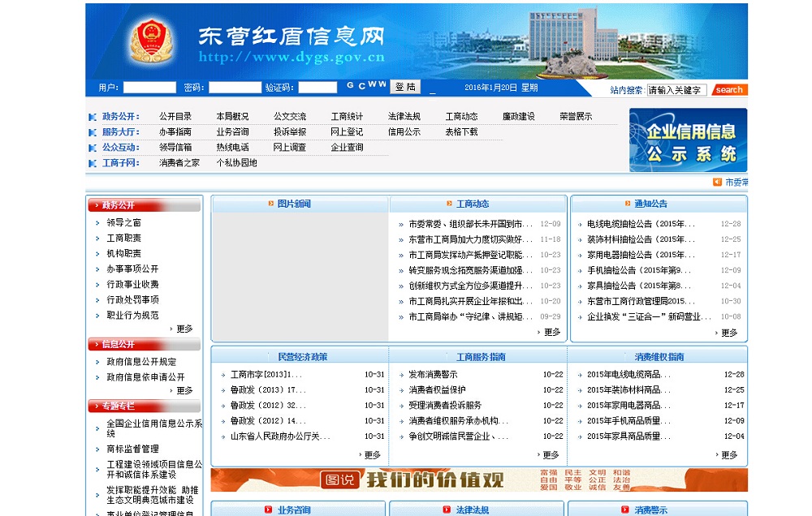Open 政府信息依申请公开 link

(145, 377)
